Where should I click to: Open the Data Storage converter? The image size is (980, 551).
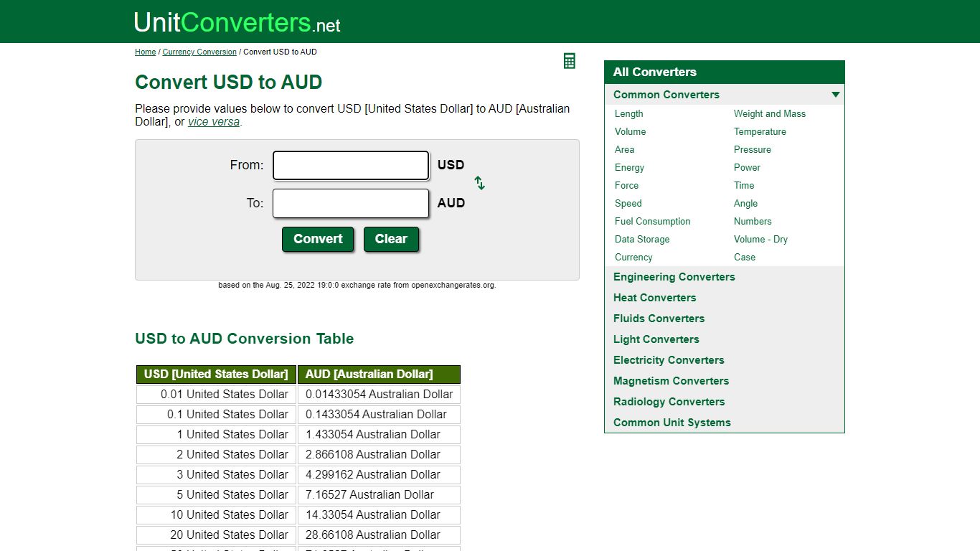(642, 239)
